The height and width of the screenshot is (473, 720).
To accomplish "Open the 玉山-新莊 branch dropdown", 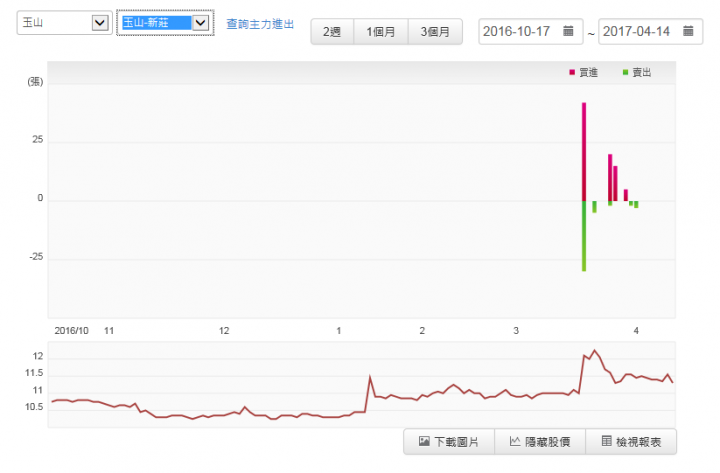I will tap(165, 23).
